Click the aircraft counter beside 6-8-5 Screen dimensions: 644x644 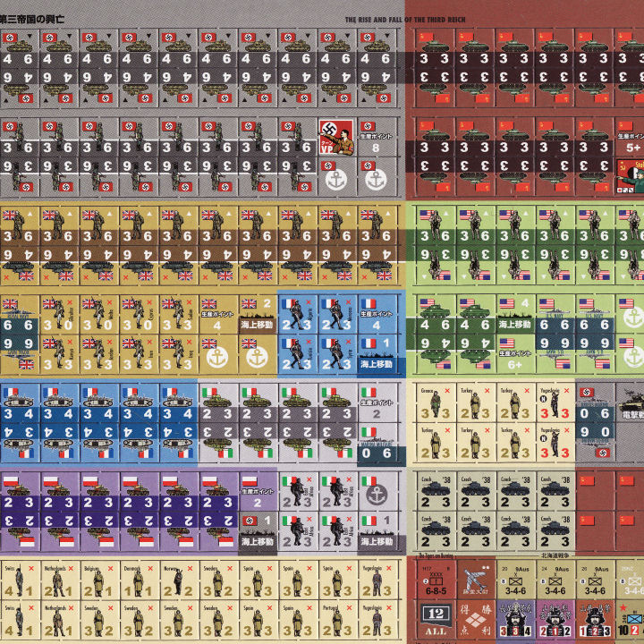click(476, 581)
